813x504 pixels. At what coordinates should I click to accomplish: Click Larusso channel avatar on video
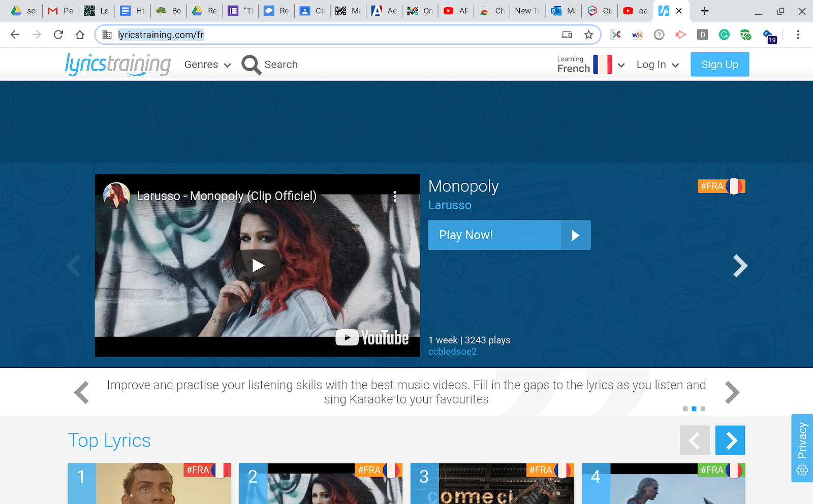coord(116,196)
